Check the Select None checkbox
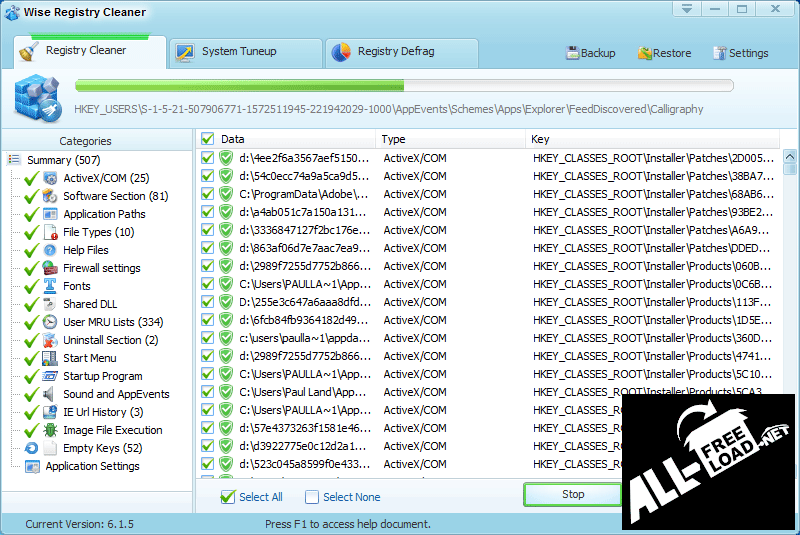800x535 pixels. [x=312, y=497]
